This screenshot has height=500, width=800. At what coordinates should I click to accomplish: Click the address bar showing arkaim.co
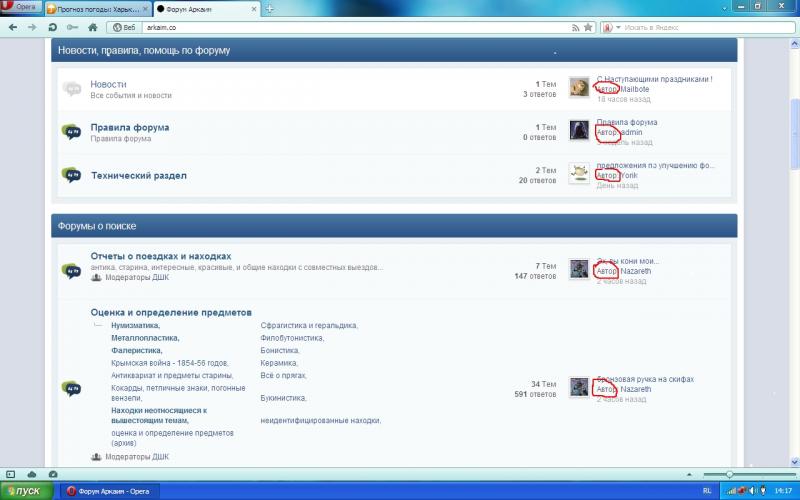coord(350,27)
